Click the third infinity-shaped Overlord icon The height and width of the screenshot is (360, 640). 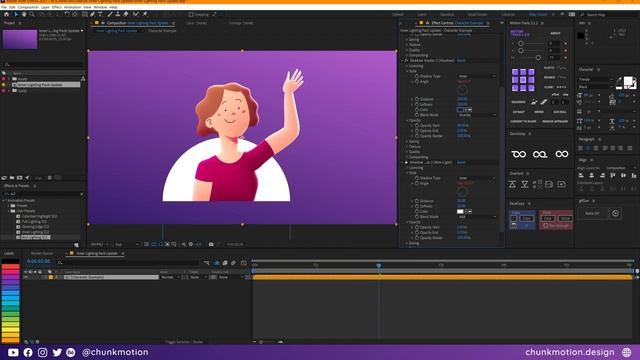pos(562,154)
